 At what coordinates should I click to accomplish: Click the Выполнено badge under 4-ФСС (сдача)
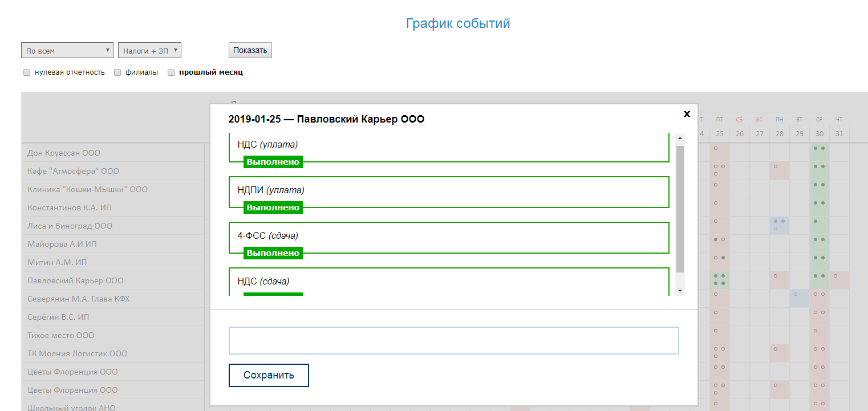(273, 253)
